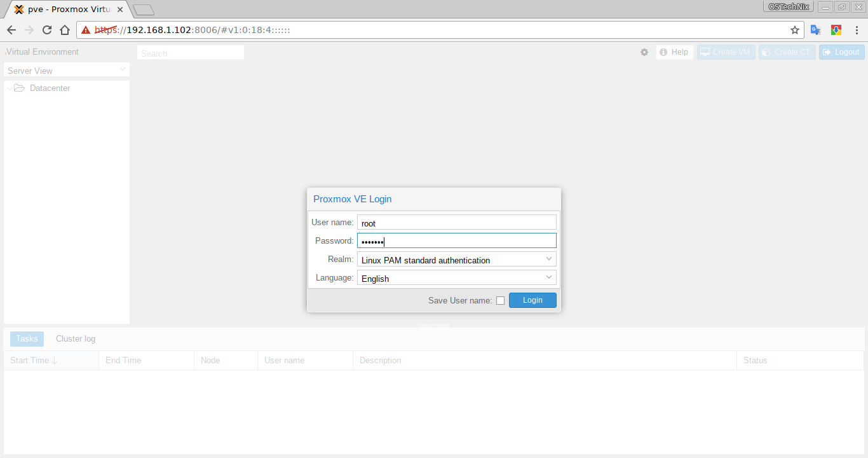The height and width of the screenshot is (458, 868).
Task: Open the Proxmox settings gear icon
Action: (x=644, y=52)
